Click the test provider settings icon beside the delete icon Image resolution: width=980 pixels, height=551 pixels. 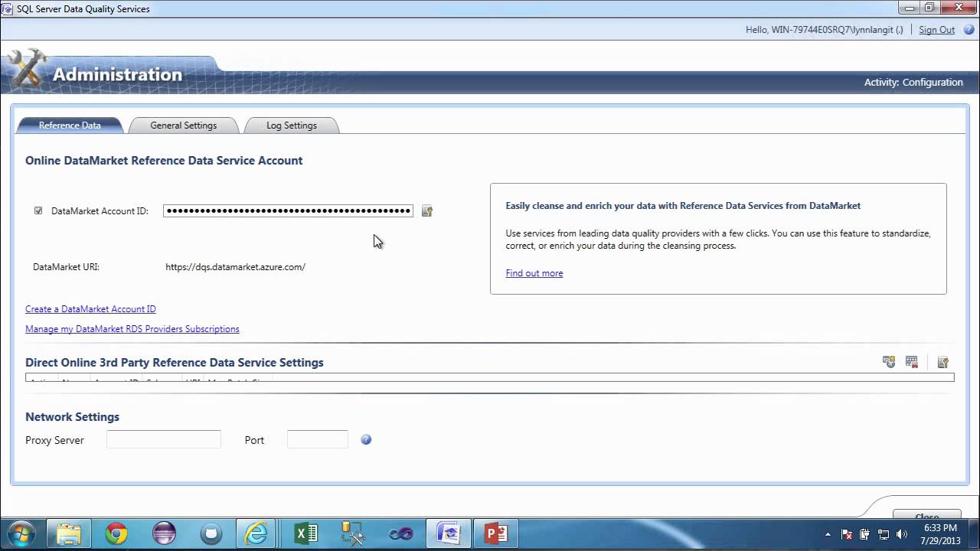tap(943, 362)
